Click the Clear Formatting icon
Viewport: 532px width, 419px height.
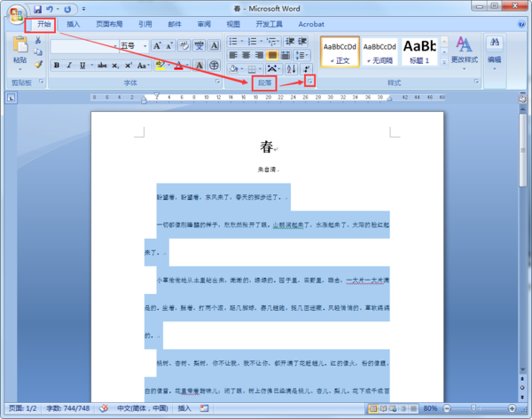(184, 45)
